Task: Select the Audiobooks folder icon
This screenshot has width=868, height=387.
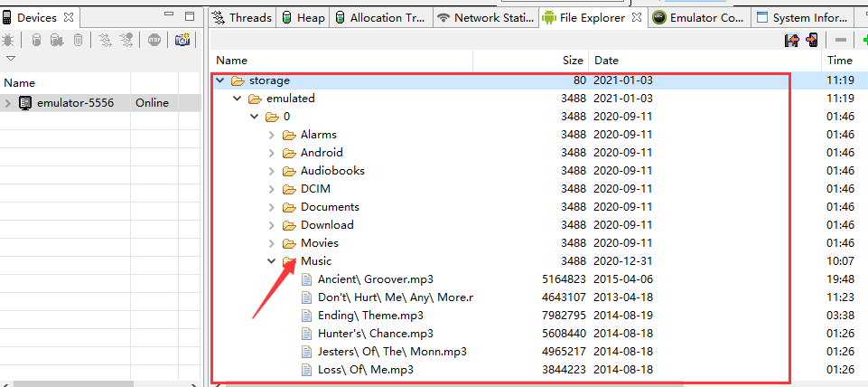Action: (x=290, y=171)
